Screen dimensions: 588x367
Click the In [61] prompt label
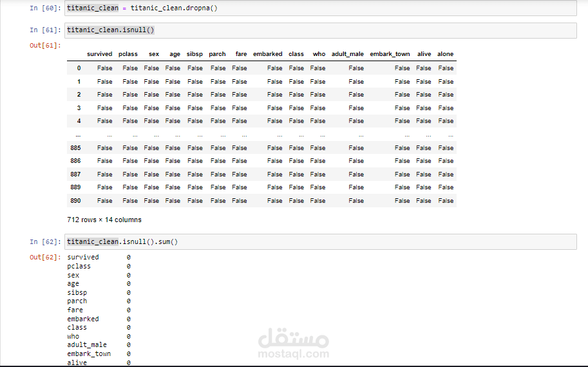(x=45, y=30)
